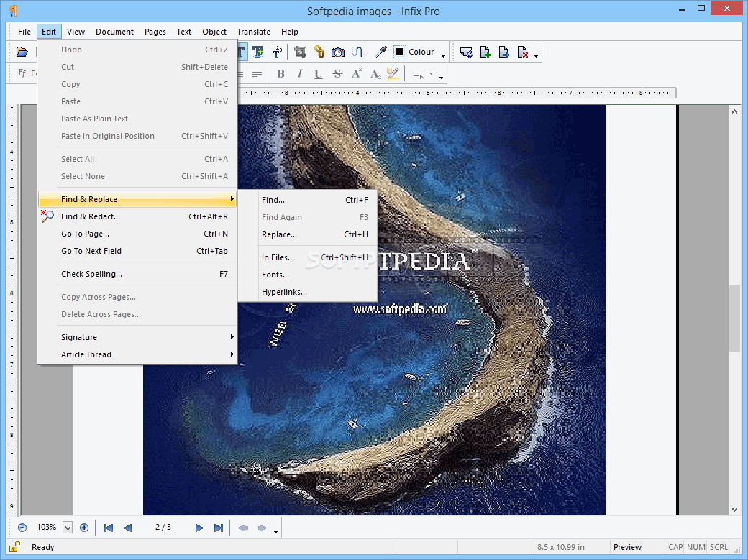
Task: Select the article thread link tool
Action: point(357,52)
